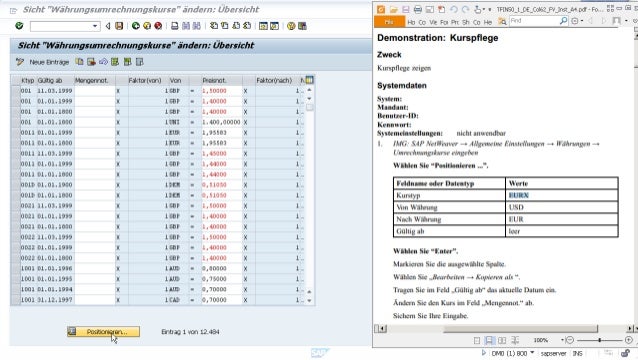638x360 pixels.
Task: Click the Print icon in PDF reader toolbar
Action: [x=417, y=9]
